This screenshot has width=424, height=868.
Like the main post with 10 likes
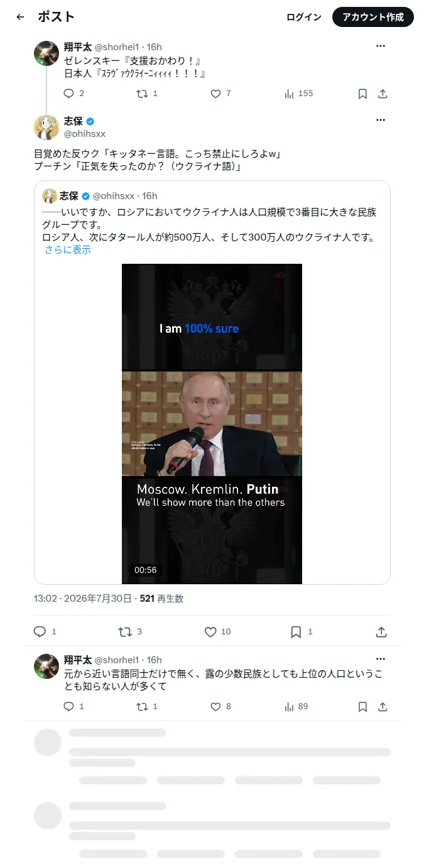(210, 632)
